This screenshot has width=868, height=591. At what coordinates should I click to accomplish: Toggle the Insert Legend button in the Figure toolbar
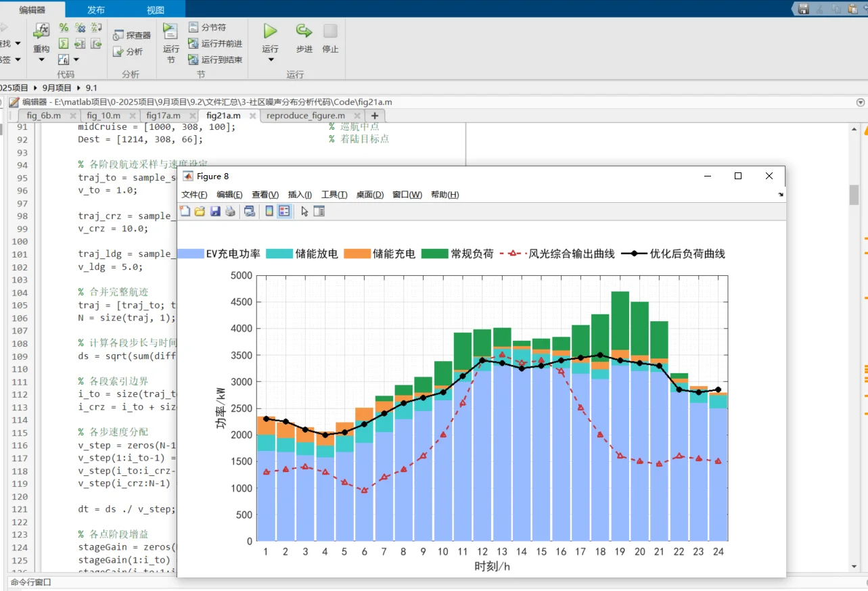[284, 212]
